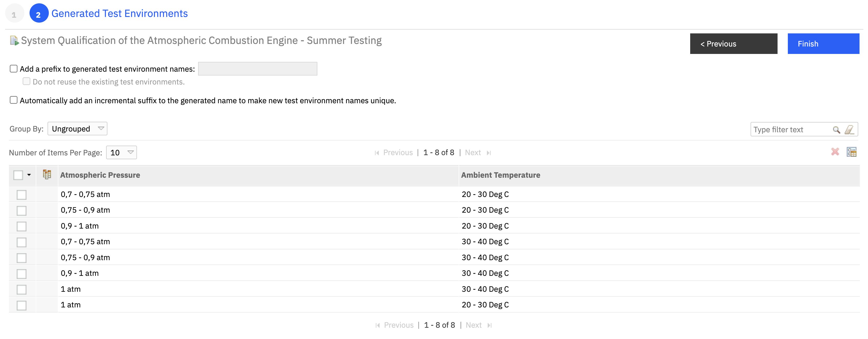Expand the select-all checkbox arrow menu

pyautogui.click(x=29, y=175)
